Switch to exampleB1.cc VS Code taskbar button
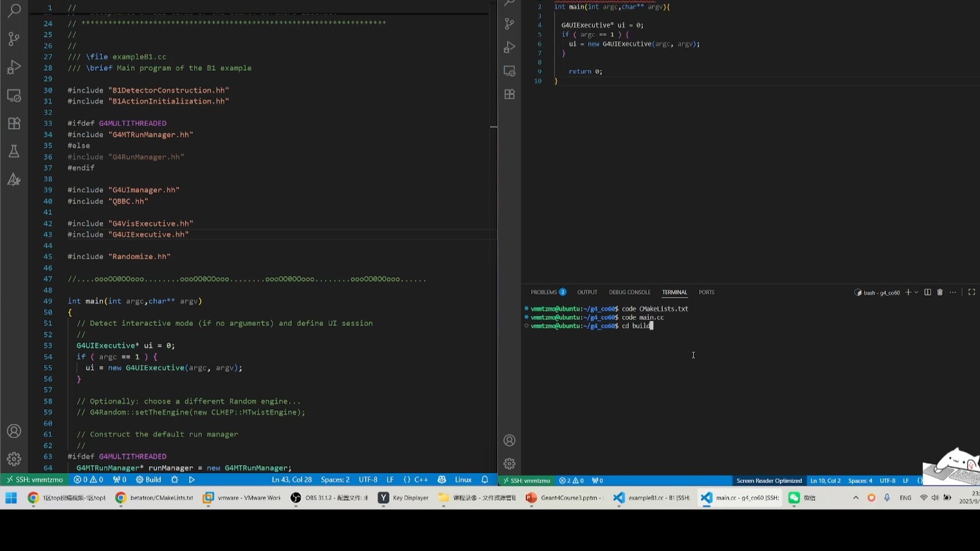 (x=652, y=498)
